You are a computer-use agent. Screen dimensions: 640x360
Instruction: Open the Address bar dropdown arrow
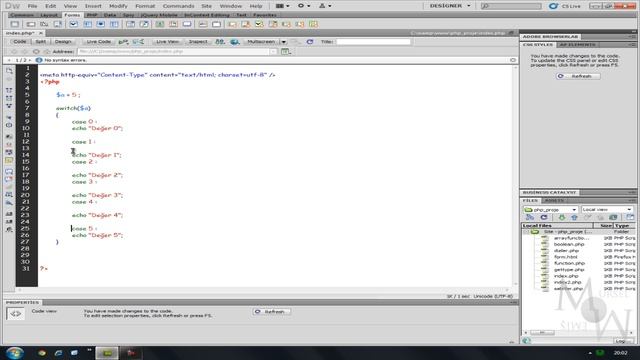coord(273,51)
